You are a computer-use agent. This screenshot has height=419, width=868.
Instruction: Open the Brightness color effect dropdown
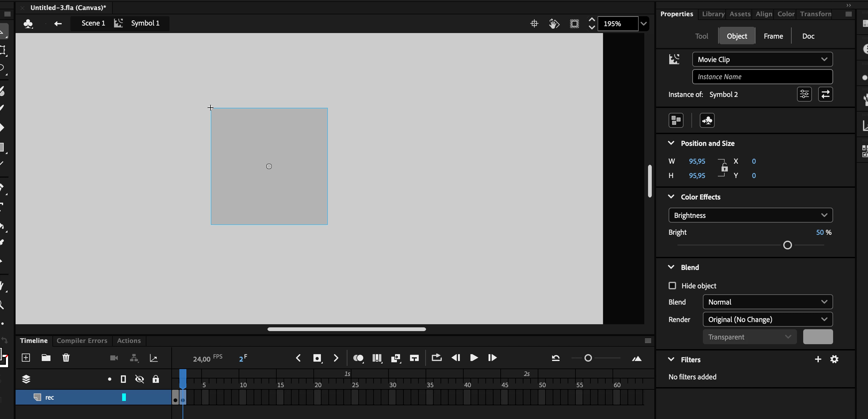[751, 215]
